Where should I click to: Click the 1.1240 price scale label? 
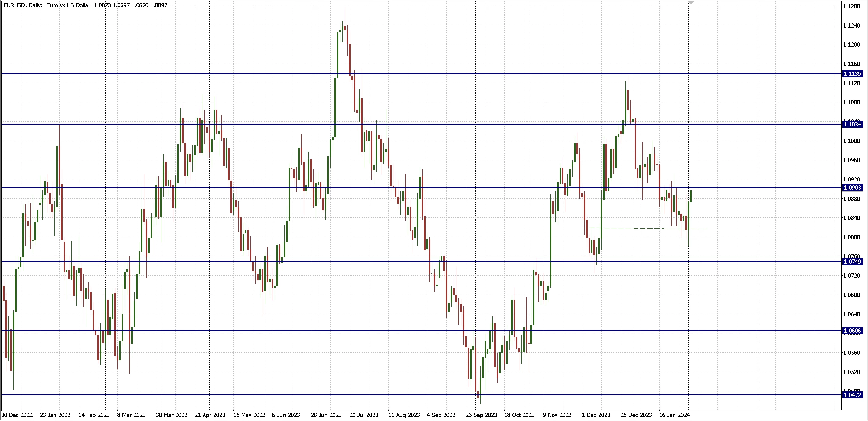(x=851, y=26)
